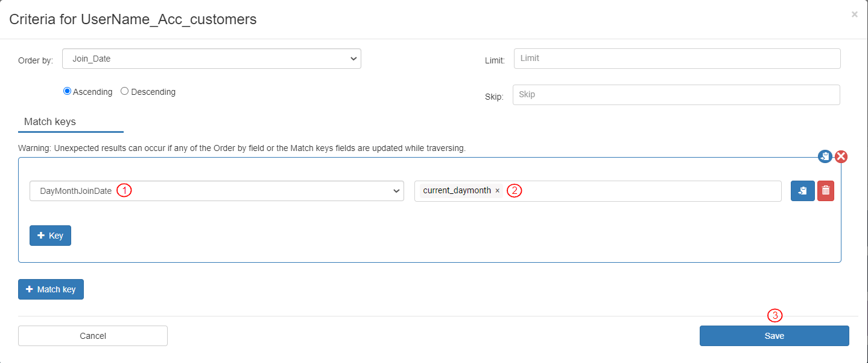Focus the Limit input field

[x=677, y=59]
